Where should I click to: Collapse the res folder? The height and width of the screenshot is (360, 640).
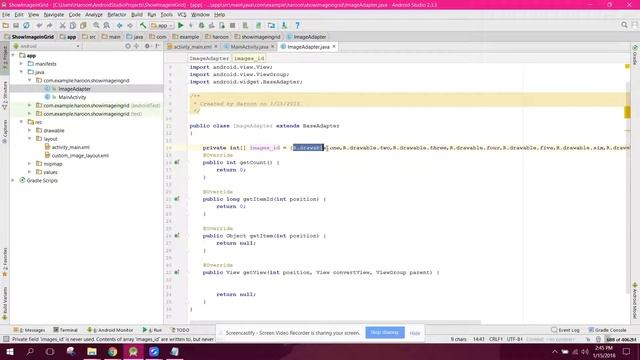click(22, 122)
